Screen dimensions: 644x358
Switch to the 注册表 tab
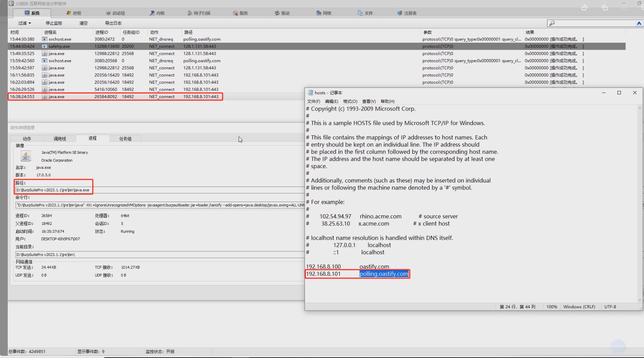407,13
